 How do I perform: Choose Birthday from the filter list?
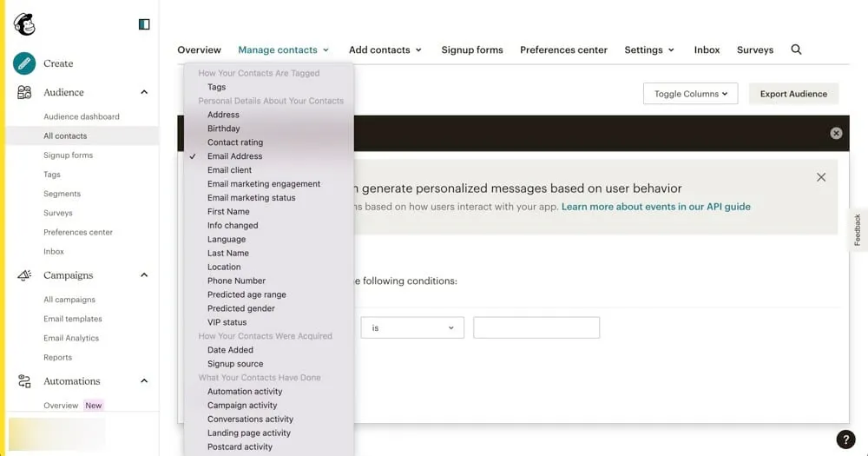coord(224,129)
